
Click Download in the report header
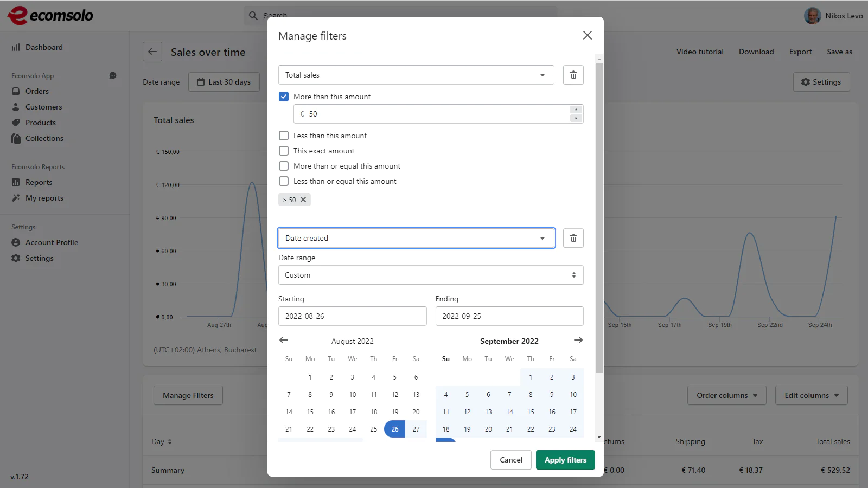756,52
